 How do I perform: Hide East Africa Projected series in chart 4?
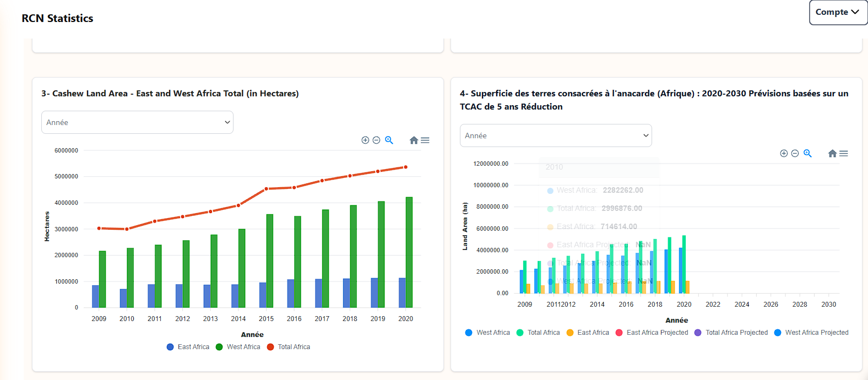coord(652,333)
